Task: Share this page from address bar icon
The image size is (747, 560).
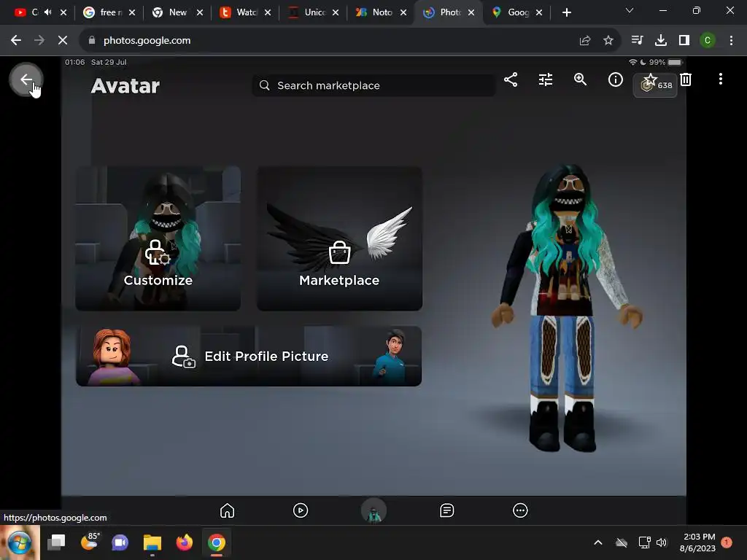Action: click(585, 41)
